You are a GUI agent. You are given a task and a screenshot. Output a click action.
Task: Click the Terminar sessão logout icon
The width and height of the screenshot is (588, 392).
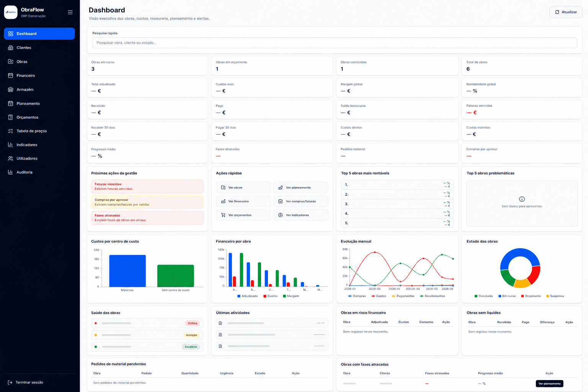(x=10, y=382)
